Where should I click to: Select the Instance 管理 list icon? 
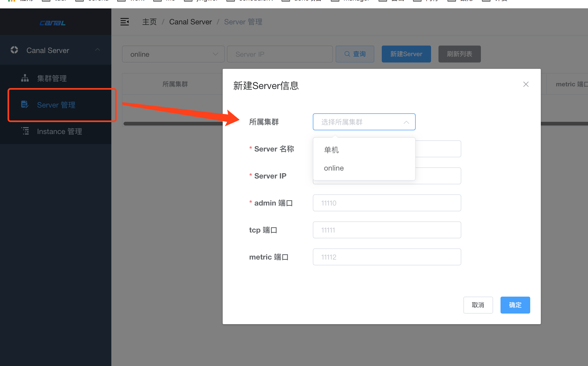[25, 131]
